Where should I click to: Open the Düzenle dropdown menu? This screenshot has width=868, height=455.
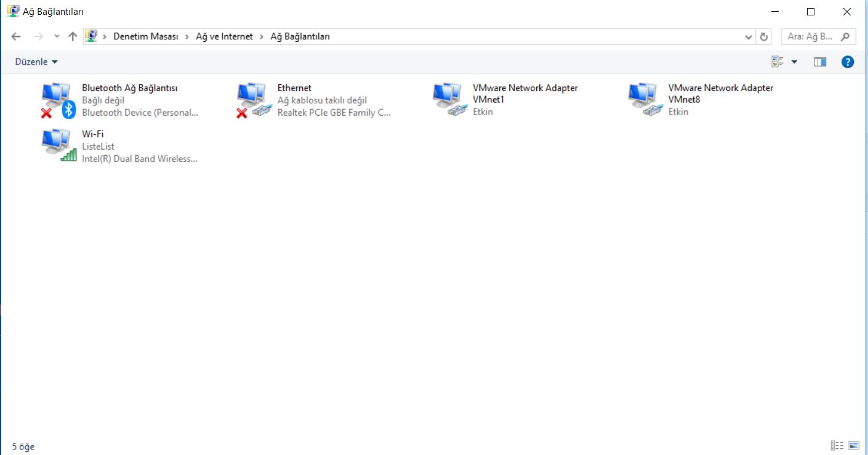coord(36,62)
